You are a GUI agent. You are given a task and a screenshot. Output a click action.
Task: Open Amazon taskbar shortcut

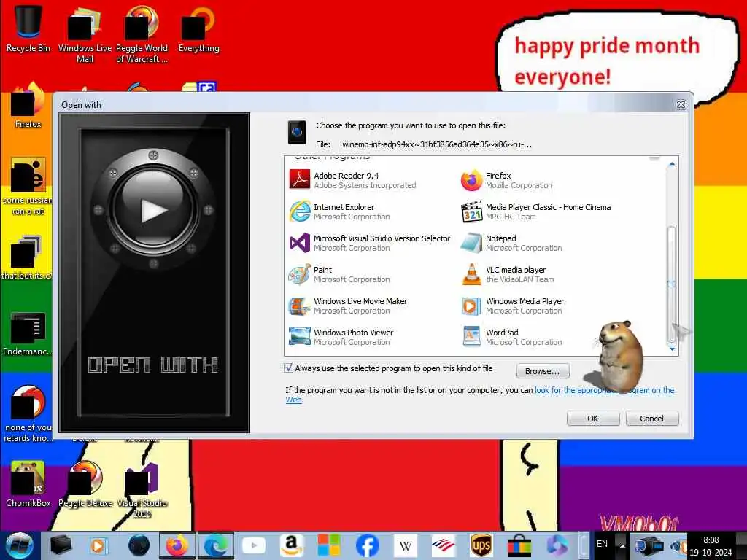[x=292, y=545]
